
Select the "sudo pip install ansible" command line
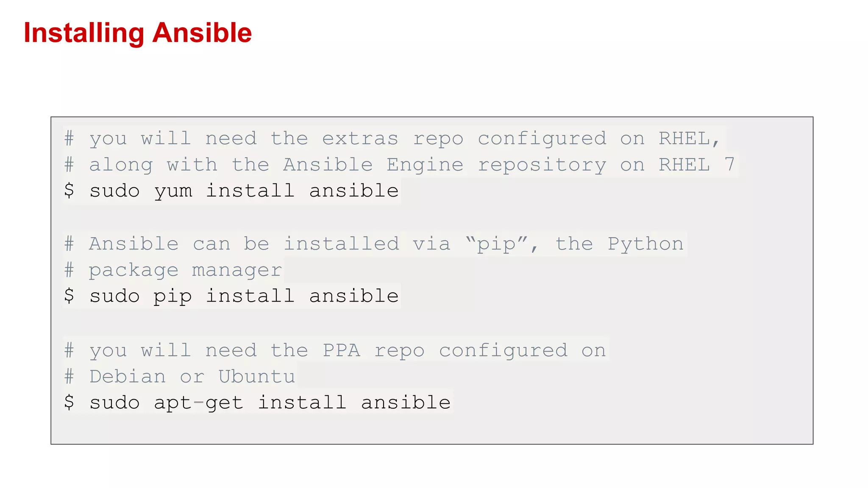coord(231,296)
